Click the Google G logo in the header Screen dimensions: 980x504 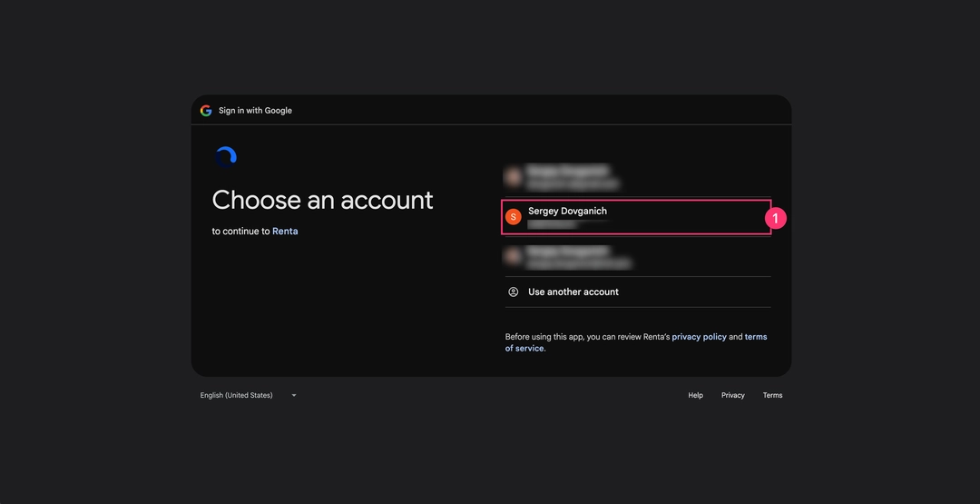pyautogui.click(x=206, y=111)
